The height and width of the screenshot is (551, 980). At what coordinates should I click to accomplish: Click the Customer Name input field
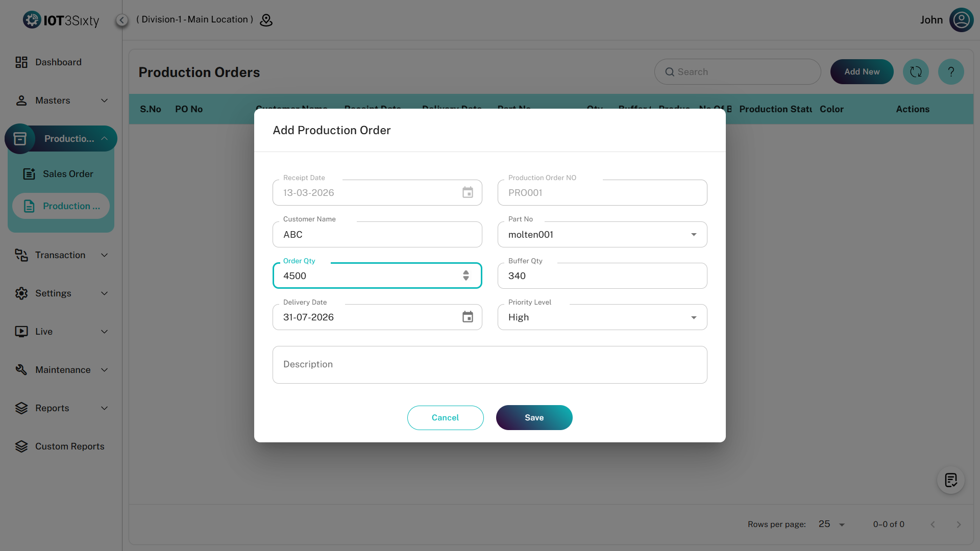377,235
